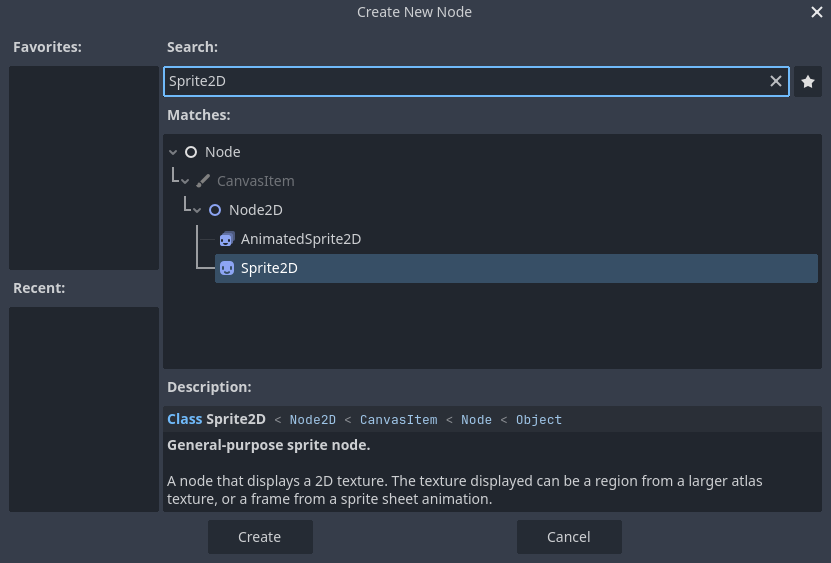Collapse the CanvasItem branch chevron
This screenshot has width=831, height=563.
coord(185,181)
